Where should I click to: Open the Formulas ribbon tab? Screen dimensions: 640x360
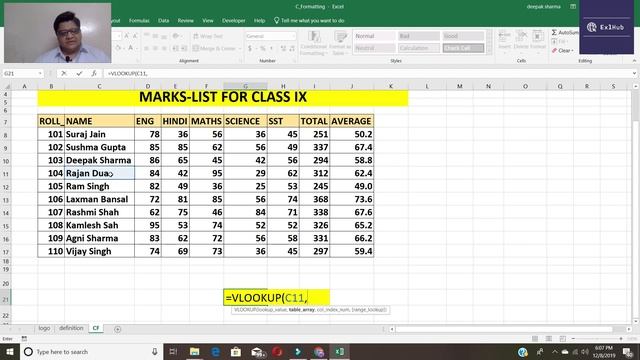(139, 20)
